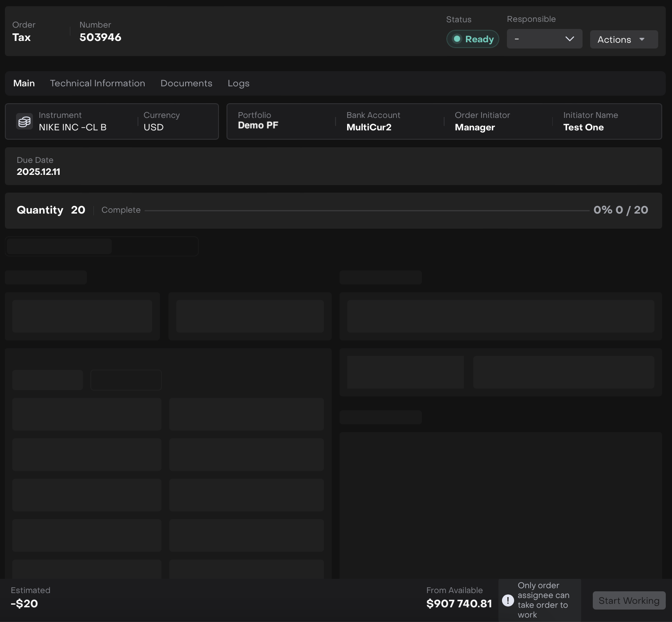This screenshot has height=622, width=672.
Task: Expand the Actions menu
Action: click(x=623, y=40)
